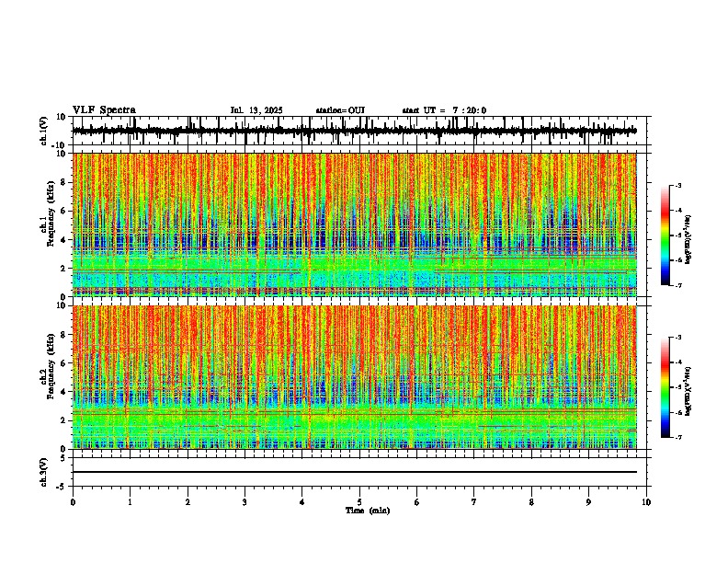Click time axis tick label 3
The image size is (728, 563).
[245, 502]
